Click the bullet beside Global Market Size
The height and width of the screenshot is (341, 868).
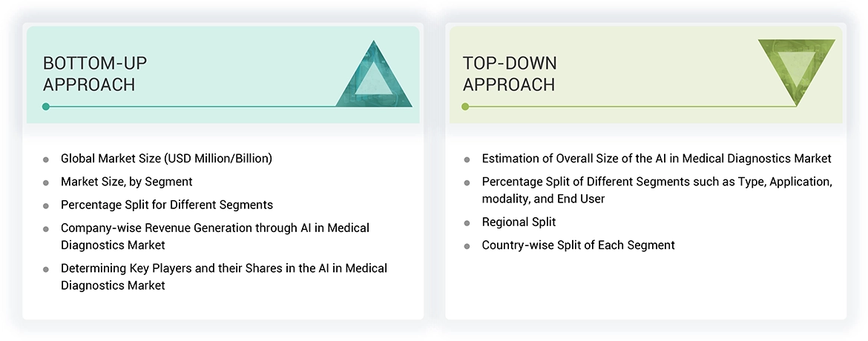pos(46,159)
